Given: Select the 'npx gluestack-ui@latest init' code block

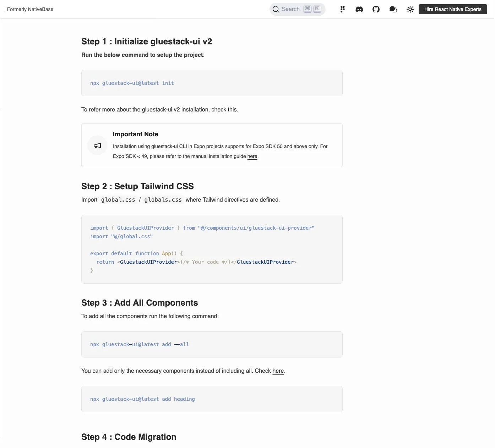Looking at the screenshot, I should 132,83.
